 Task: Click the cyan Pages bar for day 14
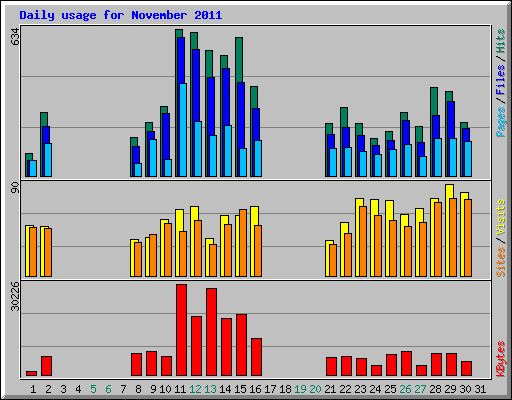(x=228, y=151)
